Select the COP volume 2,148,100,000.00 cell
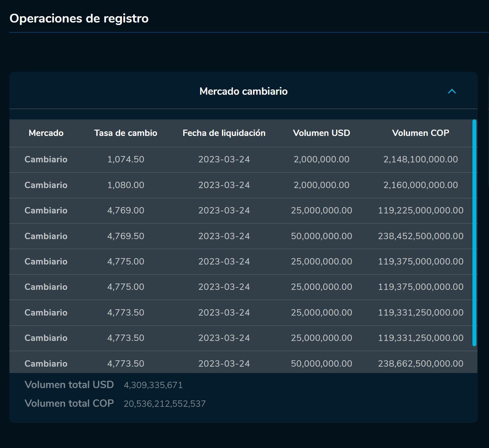Image resolution: width=489 pixels, height=448 pixels. pyautogui.click(x=420, y=160)
